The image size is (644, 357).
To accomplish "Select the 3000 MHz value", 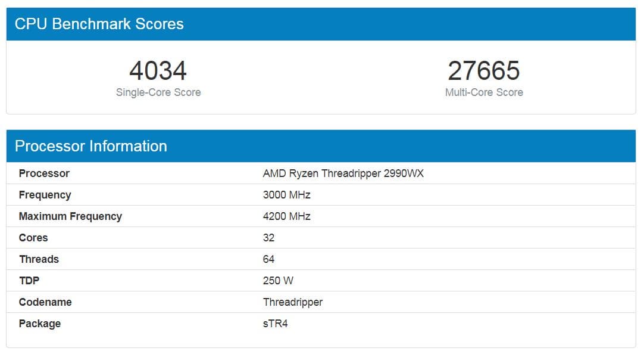I will pos(287,194).
